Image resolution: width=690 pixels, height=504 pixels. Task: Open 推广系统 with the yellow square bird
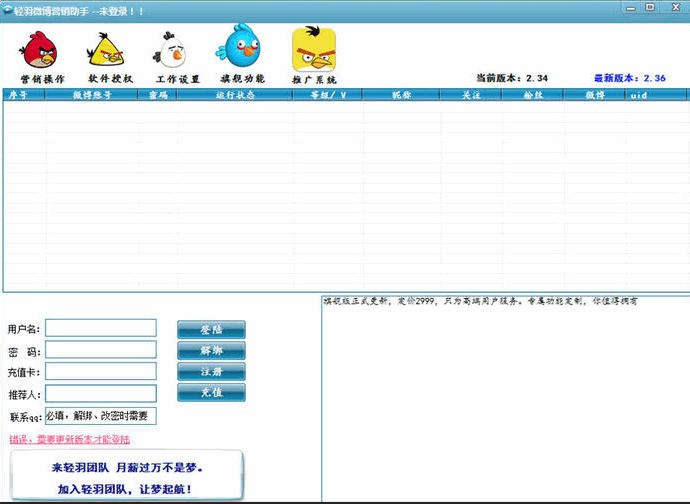(313, 56)
